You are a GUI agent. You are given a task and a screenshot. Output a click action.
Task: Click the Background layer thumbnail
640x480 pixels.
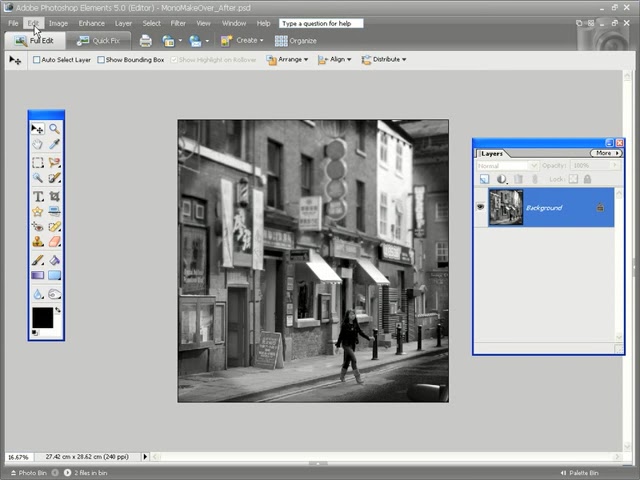pyautogui.click(x=506, y=207)
